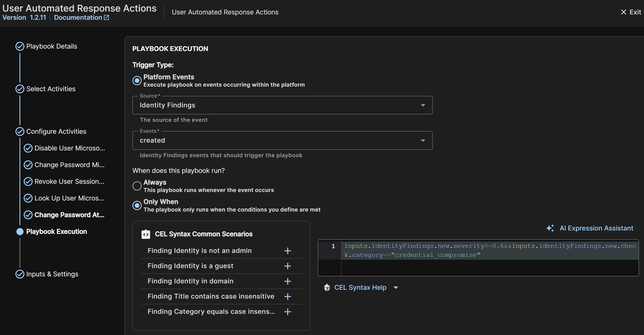This screenshot has width=644, height=335.
Task: Click line number 1 in editor gutter
Action: [333, 246]
